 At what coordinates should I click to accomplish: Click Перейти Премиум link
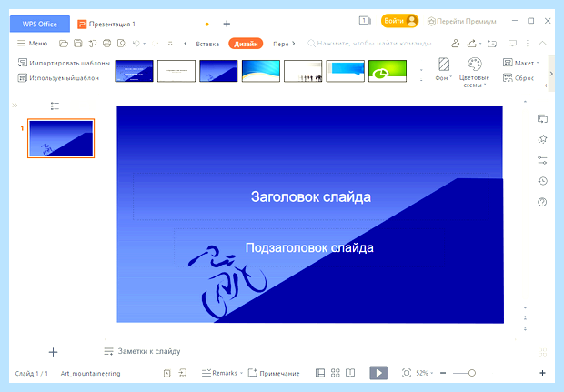pos(462,21)
